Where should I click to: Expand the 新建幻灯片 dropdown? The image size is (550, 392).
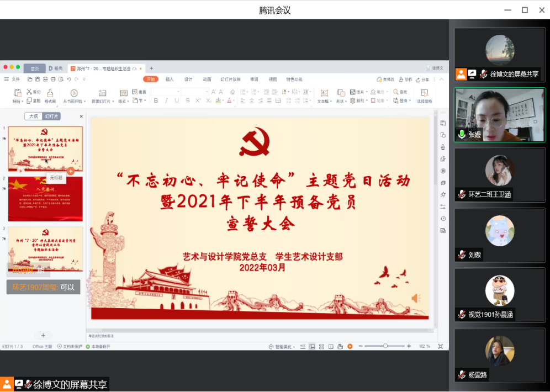click(113, 102)
